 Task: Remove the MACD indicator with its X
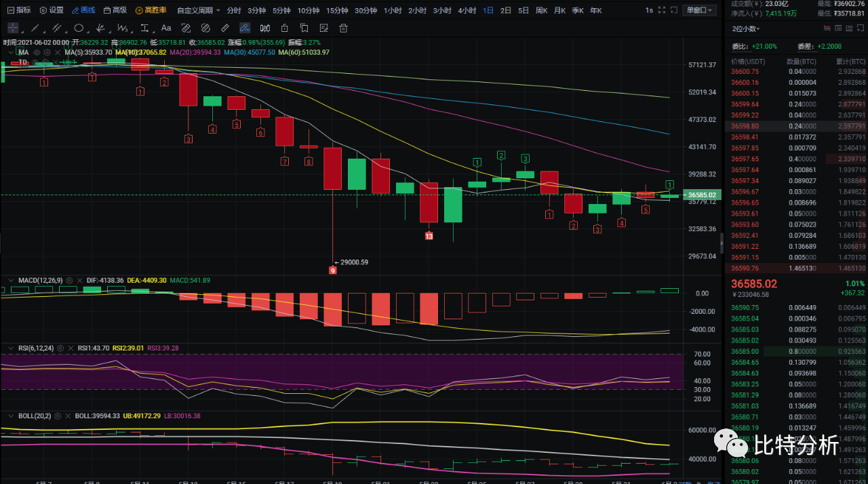click(79, 280)
